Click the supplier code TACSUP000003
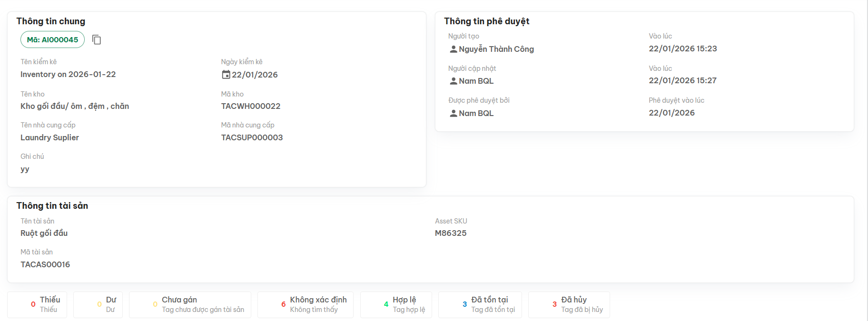The width and height of the screenshot is (868, 321). pyautogui.click(x=252, y=137)
